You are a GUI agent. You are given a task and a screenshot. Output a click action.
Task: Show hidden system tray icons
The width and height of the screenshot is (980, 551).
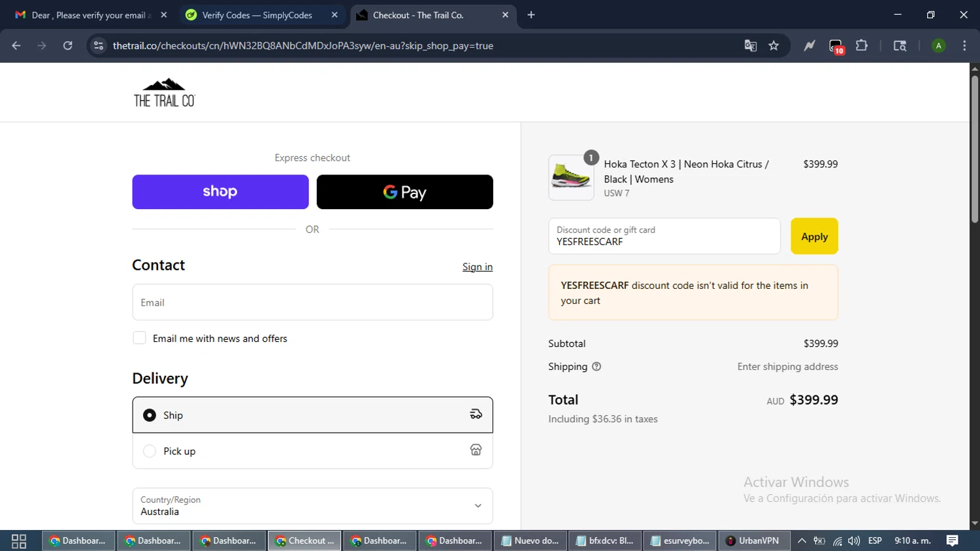802,541
